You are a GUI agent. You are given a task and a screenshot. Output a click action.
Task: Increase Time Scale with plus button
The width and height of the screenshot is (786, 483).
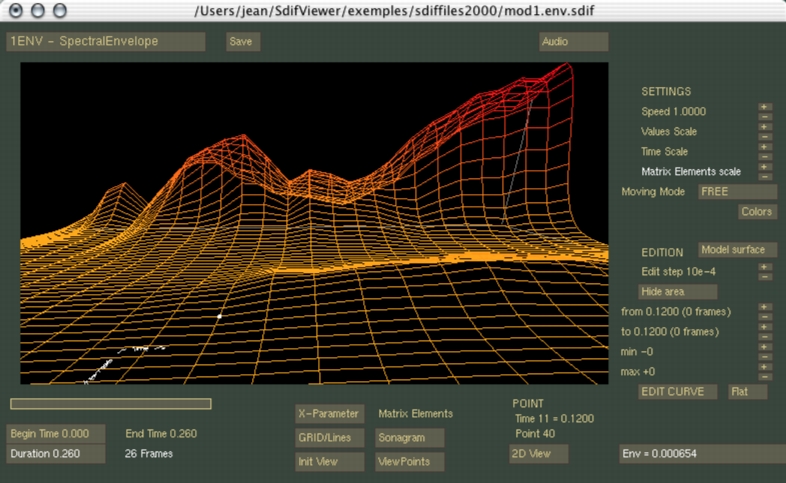[x=764, y=146]
